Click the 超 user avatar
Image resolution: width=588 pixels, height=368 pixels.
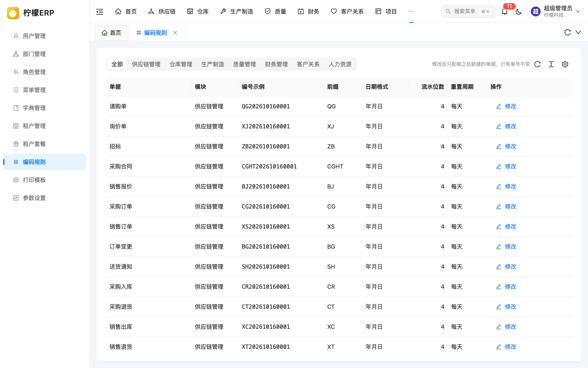click(x=536, y=11)
